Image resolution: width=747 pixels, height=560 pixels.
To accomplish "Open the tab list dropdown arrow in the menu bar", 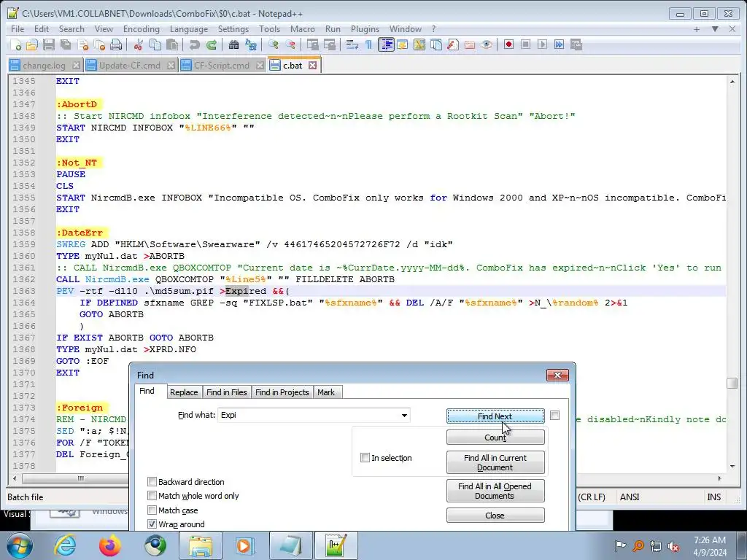I will click(x=715, y=29).
